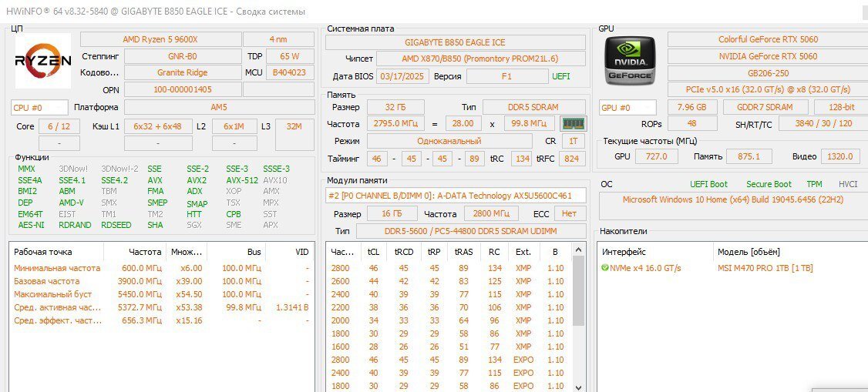This screenshot has height=392, width=868.
Task: Click the green memory module icon
Action: coord(571,123)
